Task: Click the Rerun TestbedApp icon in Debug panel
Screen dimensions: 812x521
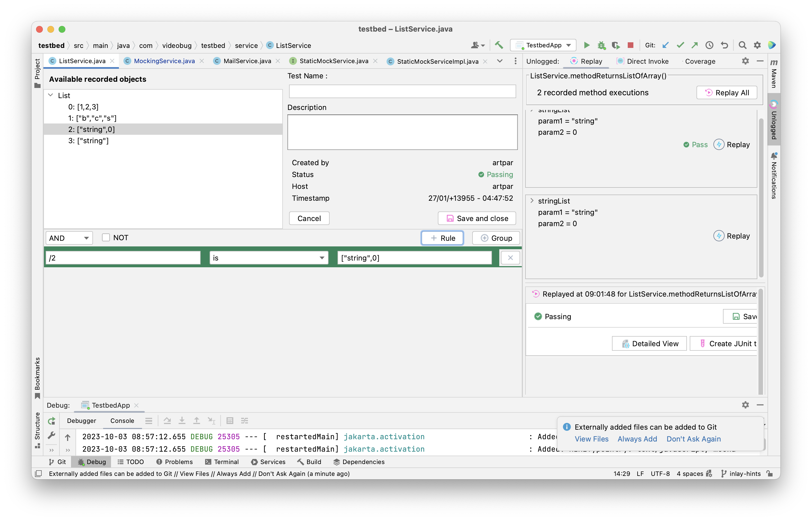Action: pos(51,421)
